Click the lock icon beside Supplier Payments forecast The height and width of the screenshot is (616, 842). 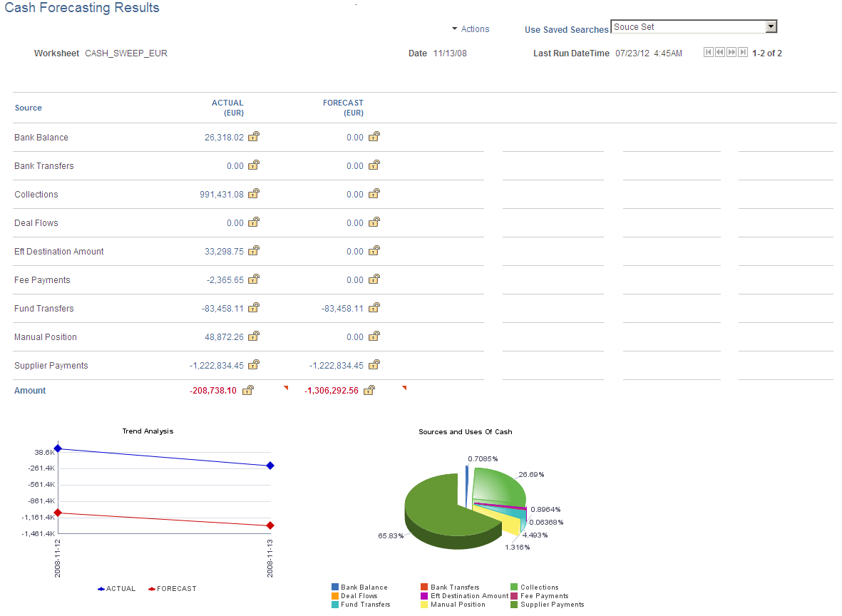coord(374,364)
